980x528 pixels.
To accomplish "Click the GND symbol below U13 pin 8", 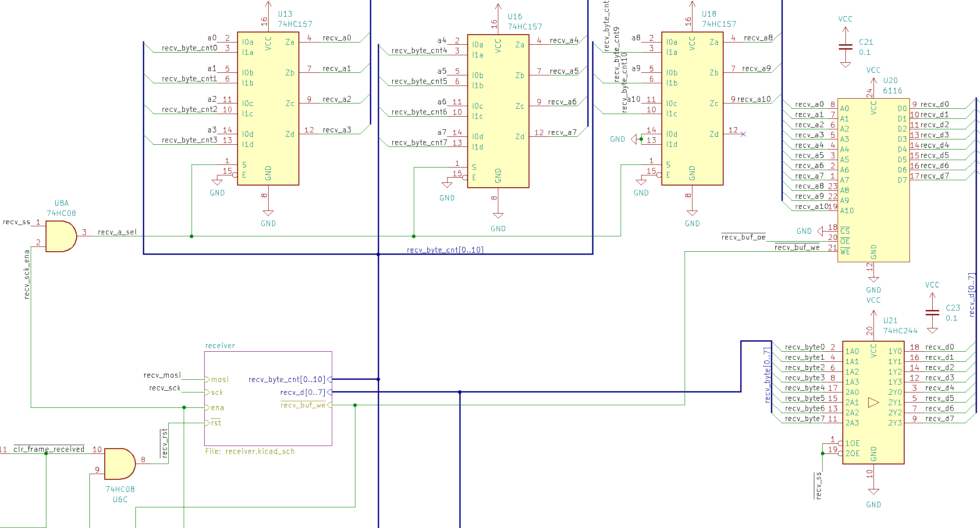I will [x=268, y=214].
